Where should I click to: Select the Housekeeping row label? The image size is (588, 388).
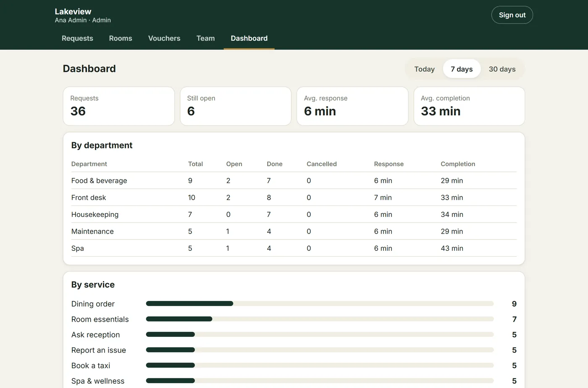[x=95, y=214]
